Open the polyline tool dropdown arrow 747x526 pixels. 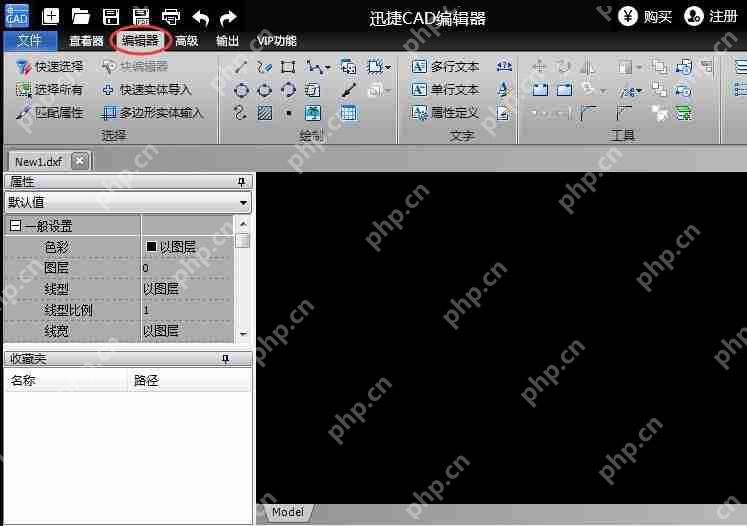pyautogui.click(x=327, y=68)
